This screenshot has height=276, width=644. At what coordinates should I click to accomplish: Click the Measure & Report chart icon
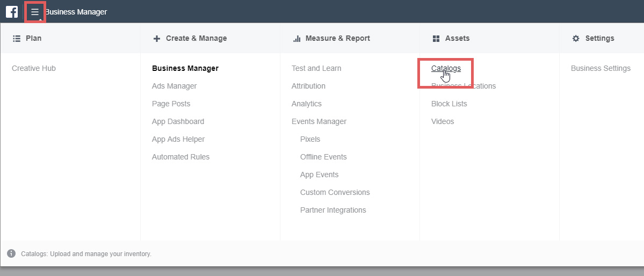point(296,38)
